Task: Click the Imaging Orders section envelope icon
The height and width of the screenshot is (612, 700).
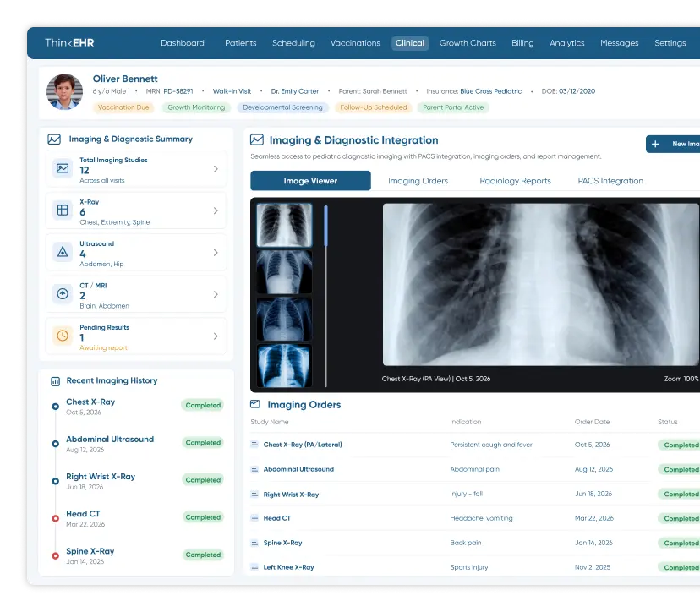Action: tap(255, 404)
